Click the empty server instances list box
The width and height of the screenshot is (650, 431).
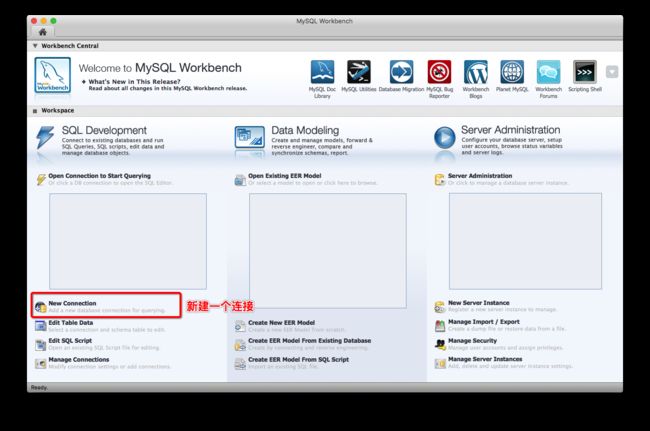pyautogui.click(x=525, y=241)
